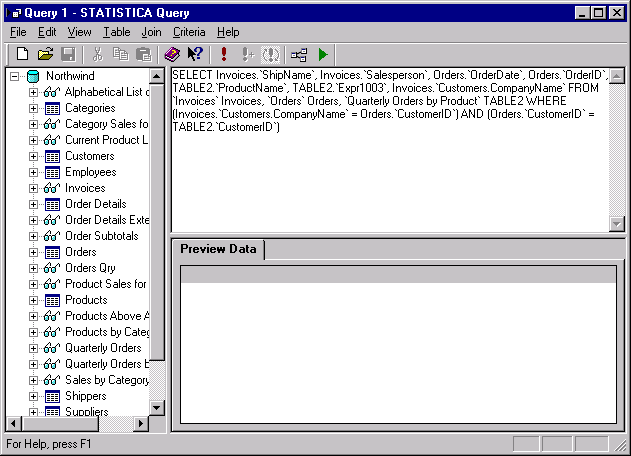
Task: Click the table relationships diagram icon
Action: click(298, 54)
